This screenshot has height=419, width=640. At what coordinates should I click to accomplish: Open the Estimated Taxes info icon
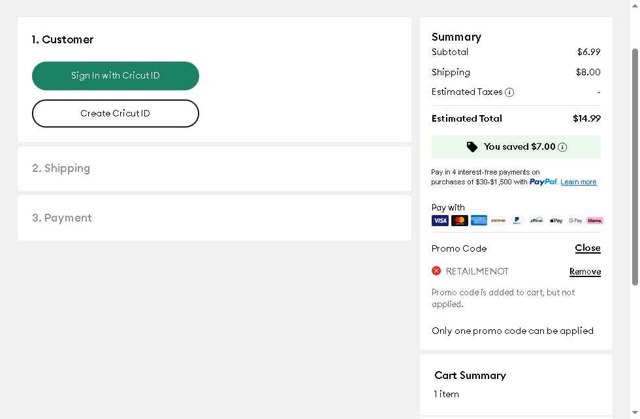tap(510, 92)
